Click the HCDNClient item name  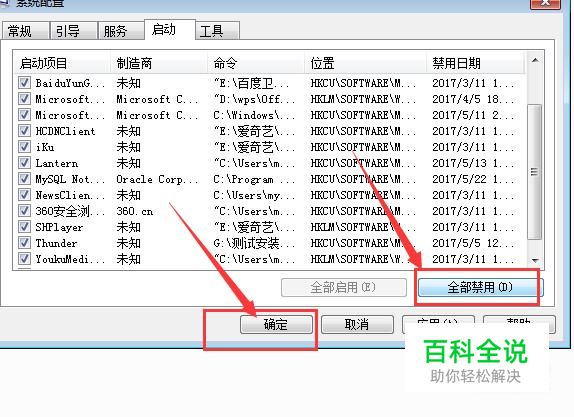point(65,131)
